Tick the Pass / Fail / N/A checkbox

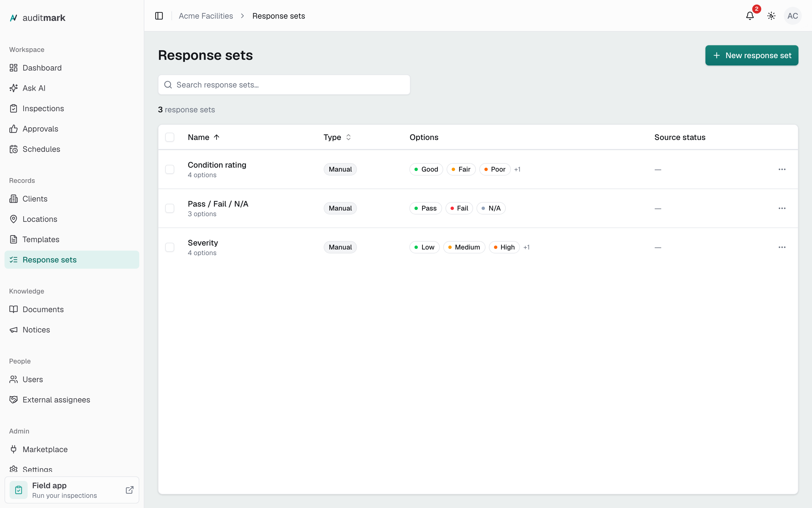[x=170, y=208]
